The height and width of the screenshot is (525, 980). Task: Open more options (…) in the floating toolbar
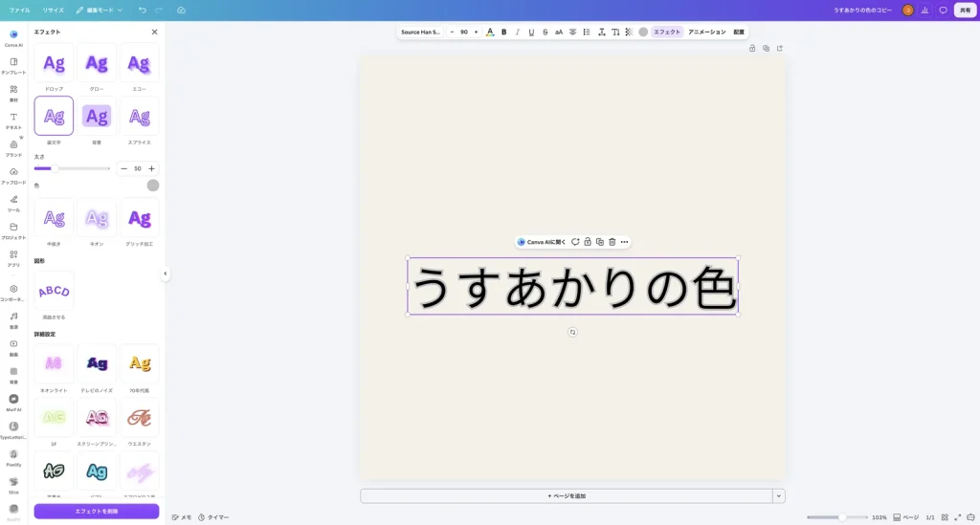[x=624, y=242]
